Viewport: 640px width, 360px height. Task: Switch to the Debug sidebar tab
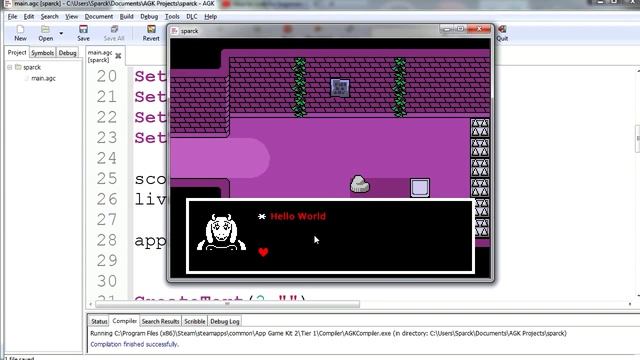[x=67, y=53]
